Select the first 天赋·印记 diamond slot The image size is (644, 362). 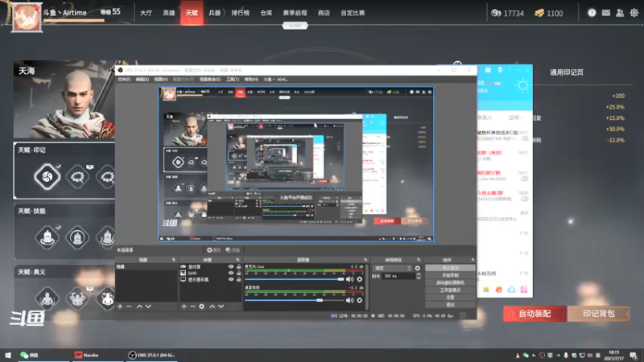(47, 177)
